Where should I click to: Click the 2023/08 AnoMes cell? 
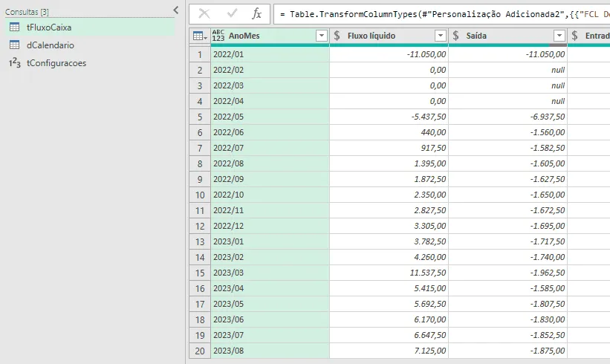pos(270,351)
